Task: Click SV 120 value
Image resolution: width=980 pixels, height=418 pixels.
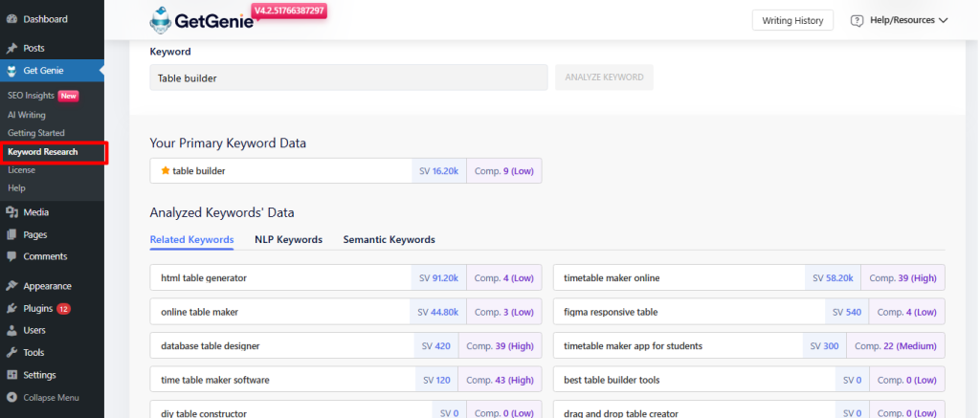Action: point(436,380)
